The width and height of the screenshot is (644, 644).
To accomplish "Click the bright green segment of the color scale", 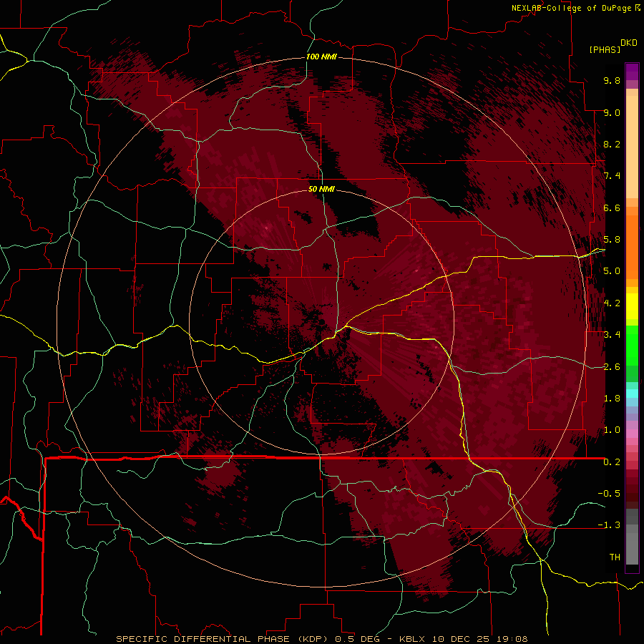I will (632, 344).
